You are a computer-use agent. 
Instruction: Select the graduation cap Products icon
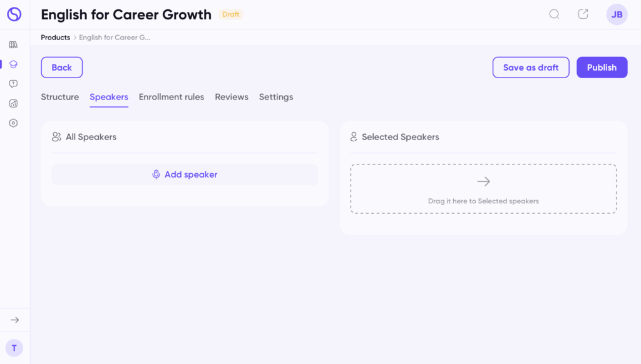pyautogui.click(x=14, y=64)
